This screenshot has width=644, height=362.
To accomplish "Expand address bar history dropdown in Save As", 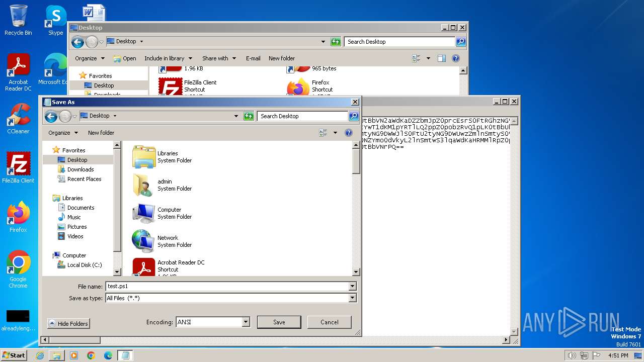I will pos(236,116).
